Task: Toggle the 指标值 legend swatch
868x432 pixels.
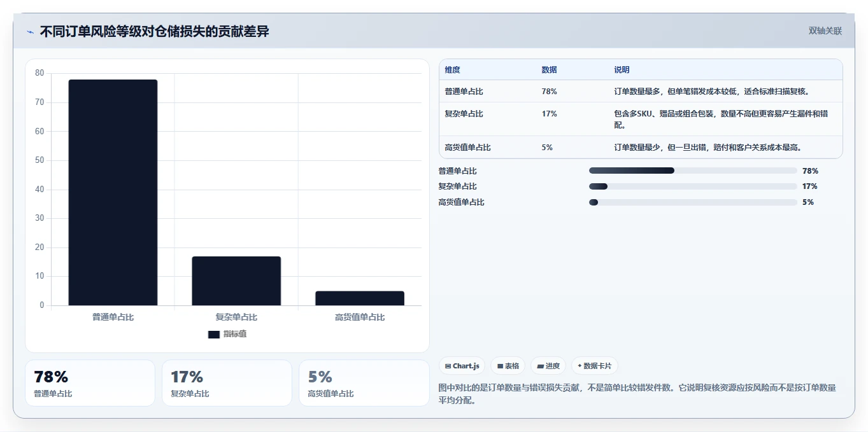Action: (x=214, y=334)
